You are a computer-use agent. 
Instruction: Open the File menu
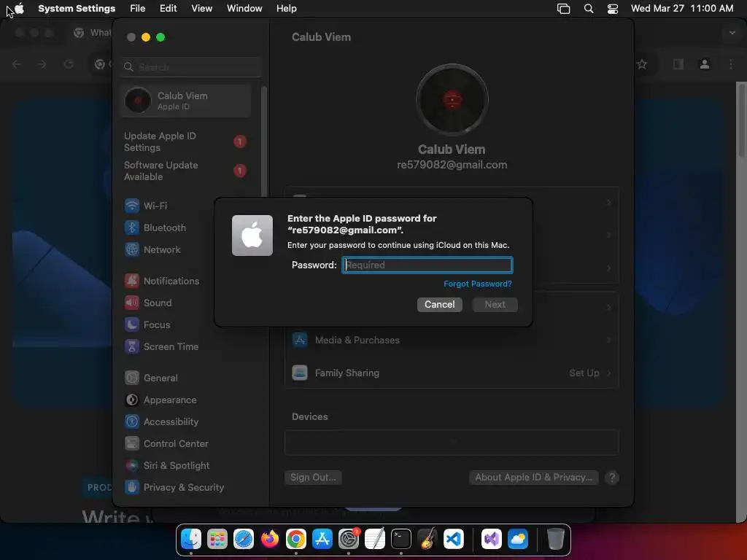tap(138, 9)
